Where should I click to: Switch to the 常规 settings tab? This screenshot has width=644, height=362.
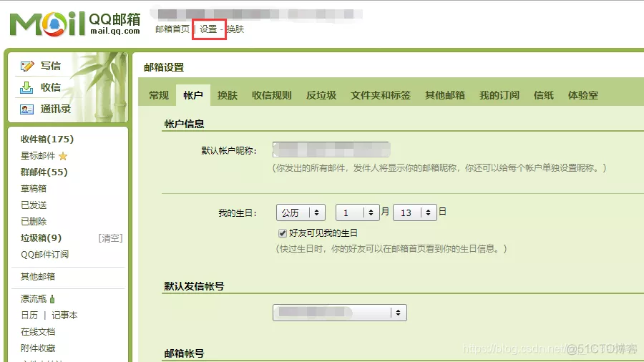159,95
